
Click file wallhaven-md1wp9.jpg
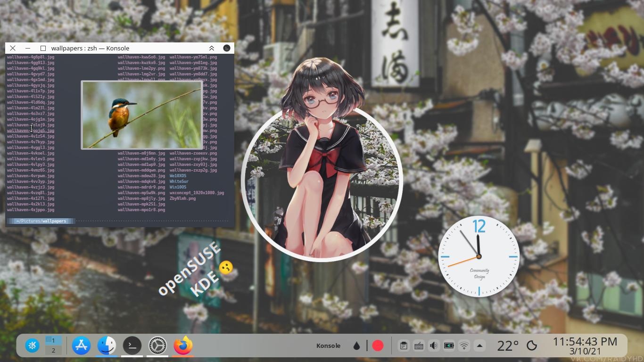tap(141, 165)
